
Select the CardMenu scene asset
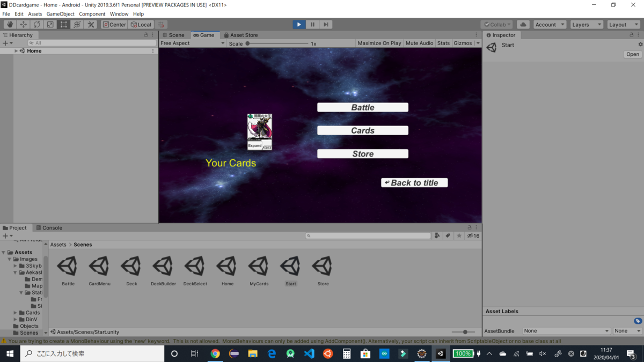point(99,270)
